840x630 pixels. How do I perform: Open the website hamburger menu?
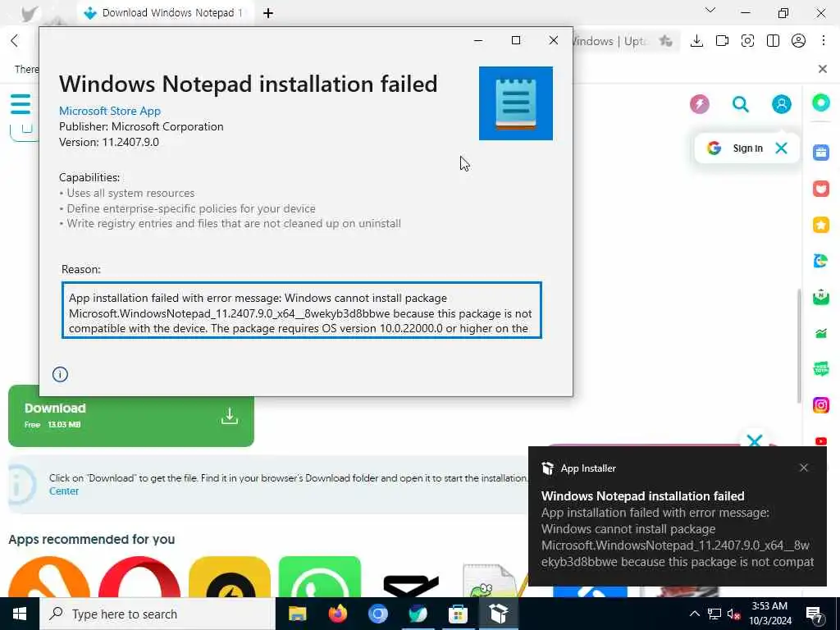(x=21, y=104)
